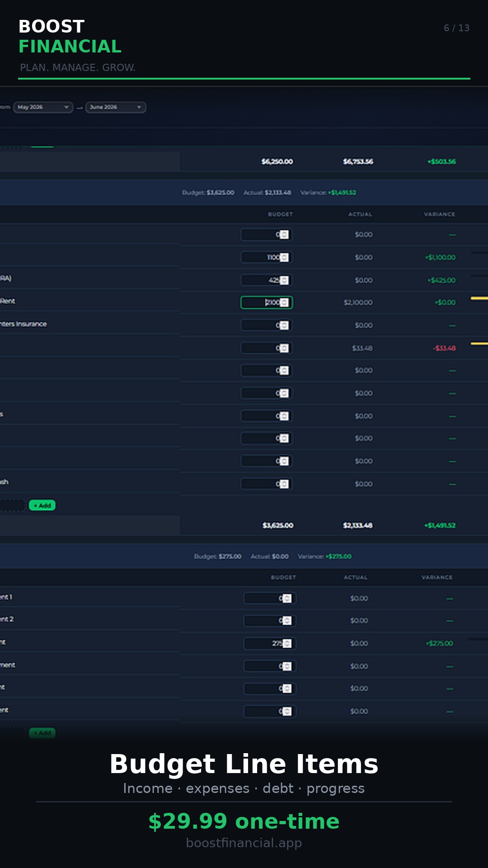Click the stepper inside the 275 budget field
This screenshot has height=868, width=488.
point(287,643)
